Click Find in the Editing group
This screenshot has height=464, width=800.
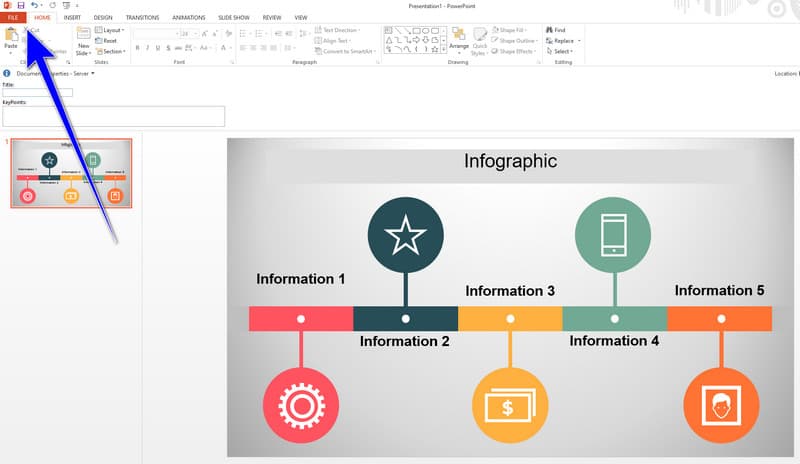[x=556, y=30]
